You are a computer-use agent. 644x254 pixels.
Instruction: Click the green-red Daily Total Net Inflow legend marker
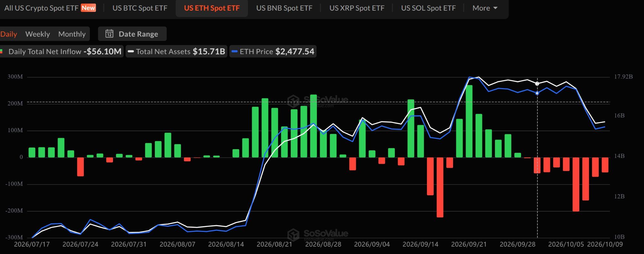pos(1,51)
